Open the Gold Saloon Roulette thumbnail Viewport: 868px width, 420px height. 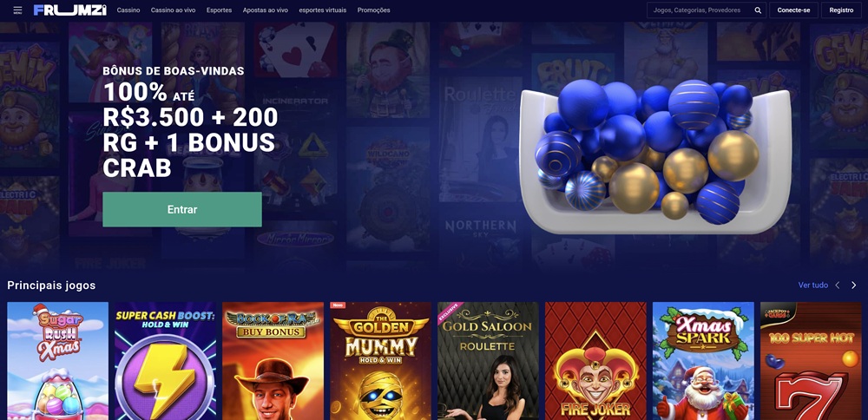[x=488, y=361]
